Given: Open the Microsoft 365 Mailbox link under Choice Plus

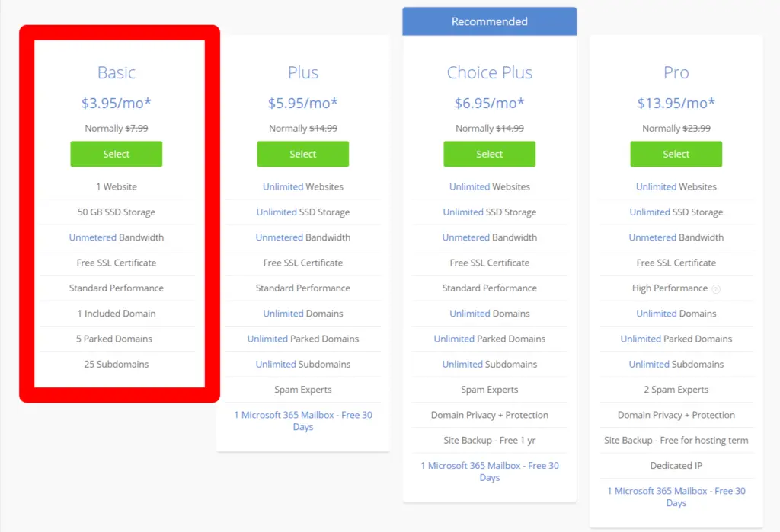Looking at the screenshot, I should pyautogui.click(x=489, y=471).
